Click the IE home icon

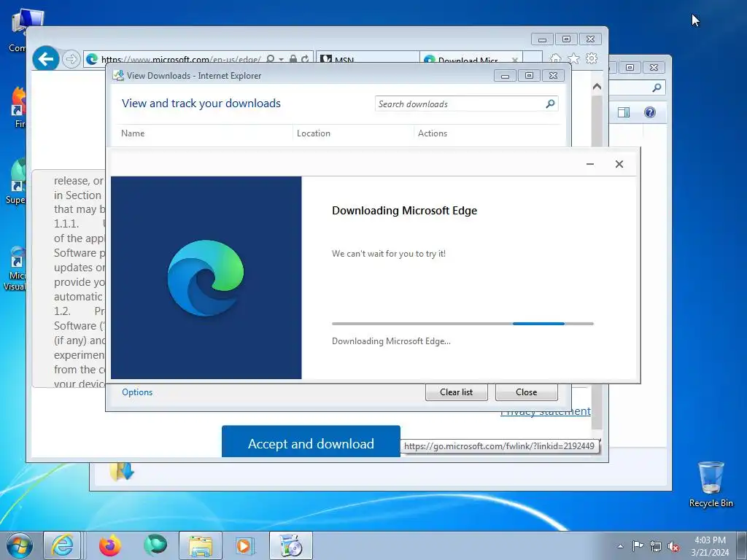coord(555,58)
